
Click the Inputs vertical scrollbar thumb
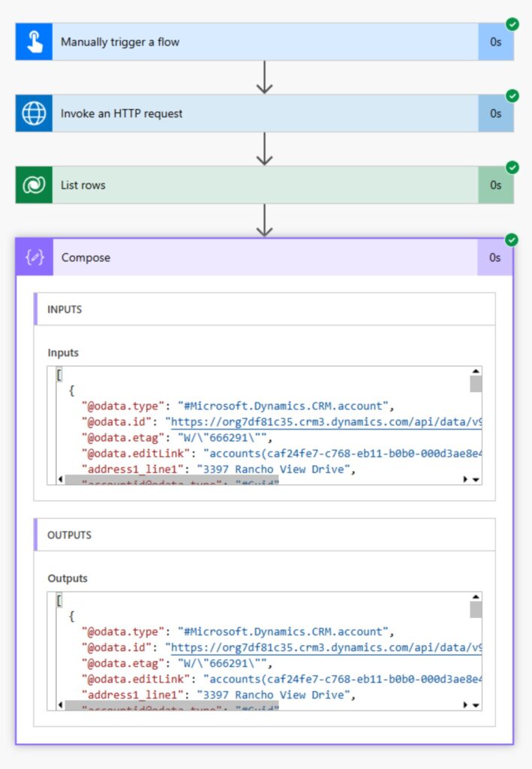[476, 384]
